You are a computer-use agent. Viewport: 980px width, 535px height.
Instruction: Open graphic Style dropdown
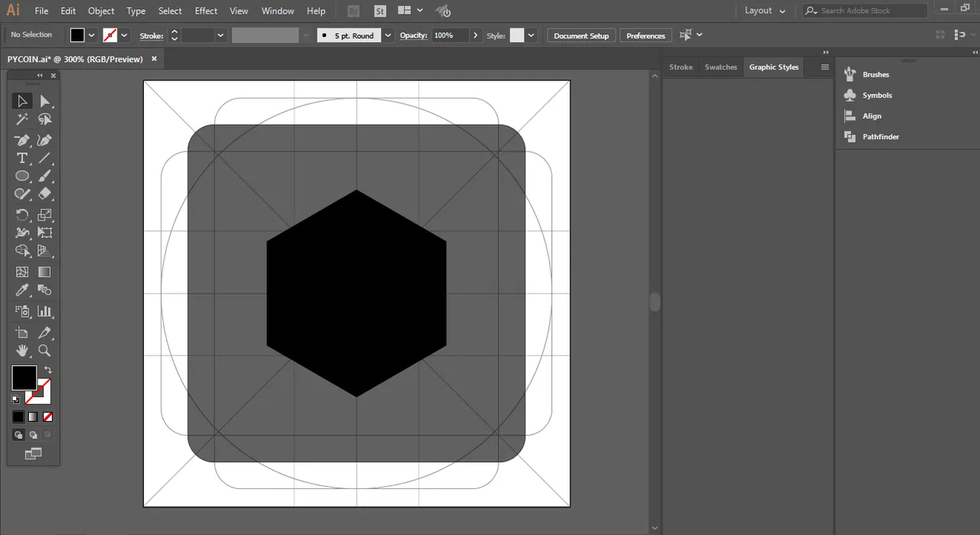coord(531,35)
